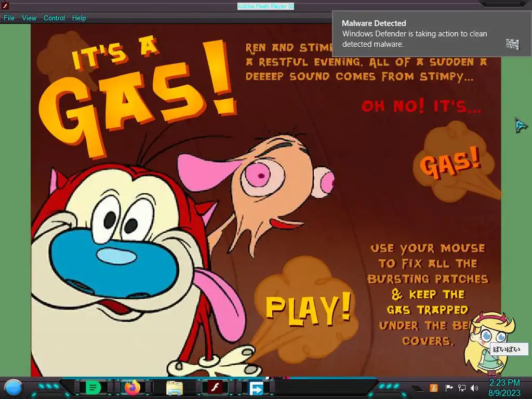Click the clock showing 2:23 PM
This screenshot has height=399, width=532.
pyautogui.click(x=504, y=383)
